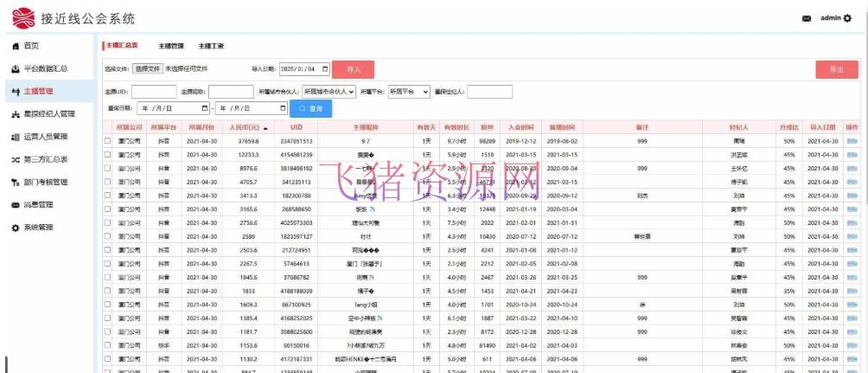Click the red 导出 export button
Image resolution: width=868 pixels, height=373 pixels.
(837, 69)
